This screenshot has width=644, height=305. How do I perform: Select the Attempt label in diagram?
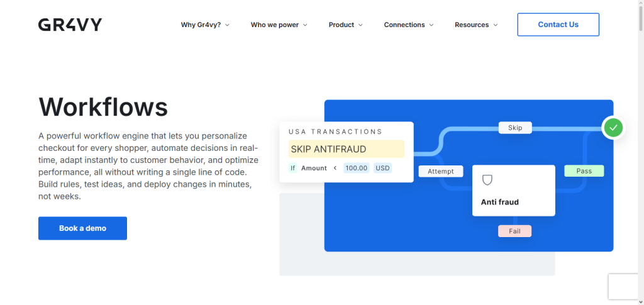(x=441, y=171)
